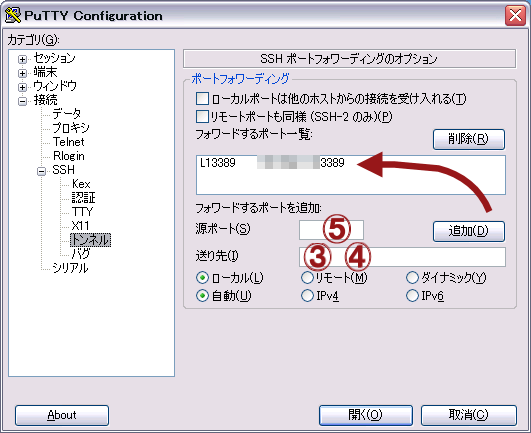
Task: Close the PuTTY Configuration window
Action: click(x=515, y=16)
